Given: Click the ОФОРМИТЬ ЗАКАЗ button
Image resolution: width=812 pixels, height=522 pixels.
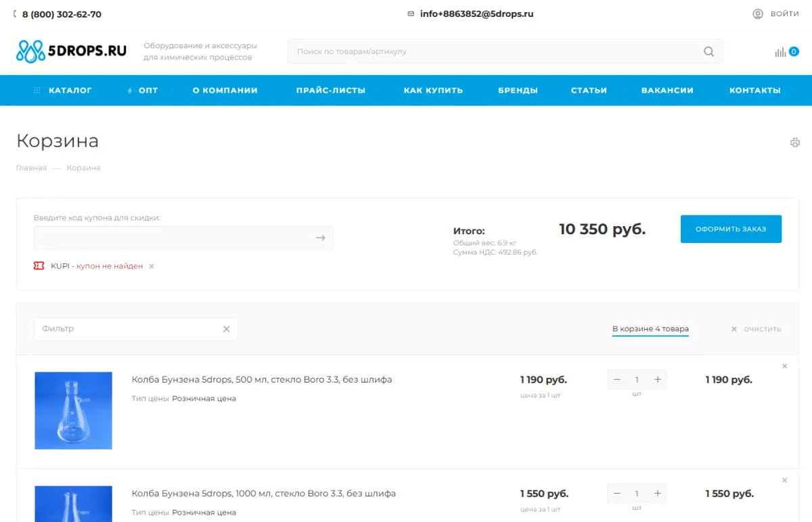Looking at the screenshot, I should tap(731, 229).
